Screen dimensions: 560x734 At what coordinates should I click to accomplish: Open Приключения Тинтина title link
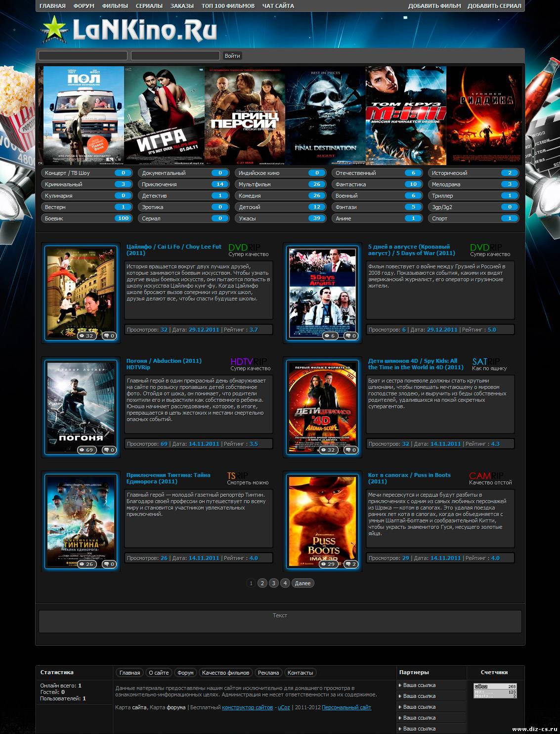(169, 478)
